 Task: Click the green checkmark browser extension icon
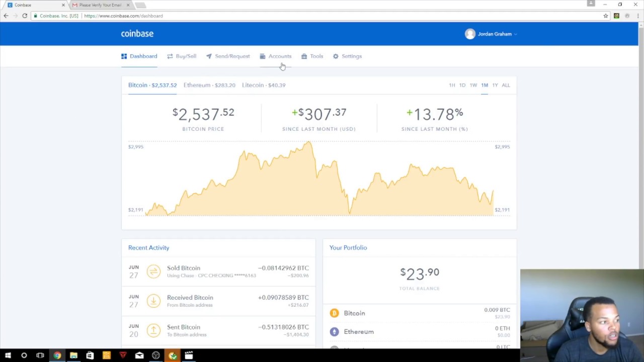point(616,16)
